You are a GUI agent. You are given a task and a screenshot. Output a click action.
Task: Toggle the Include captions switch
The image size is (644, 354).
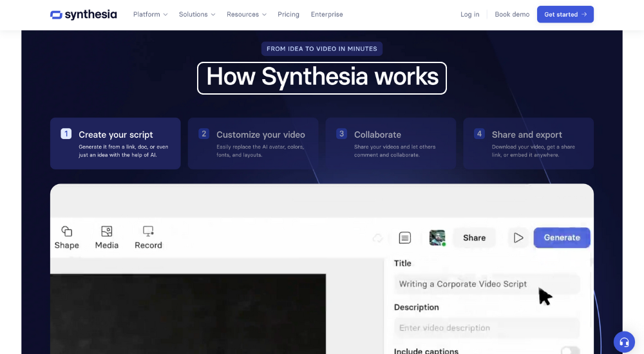tap(570, 351)
